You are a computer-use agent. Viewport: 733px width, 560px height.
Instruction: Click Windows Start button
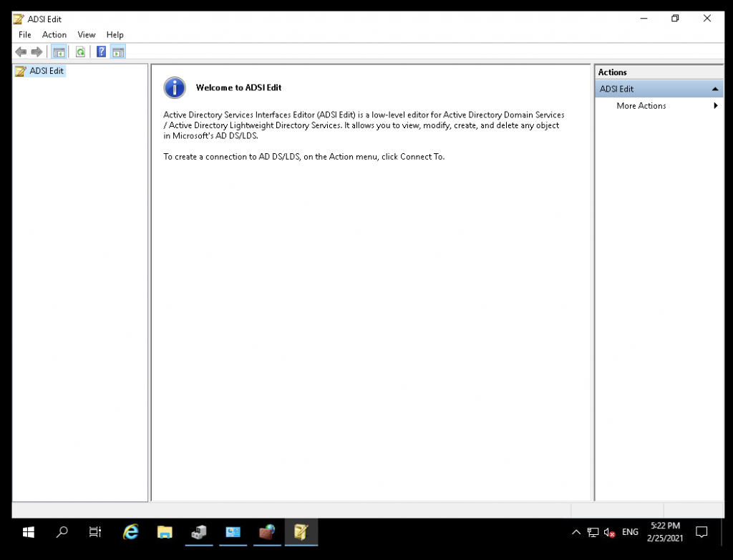(29, 532)
